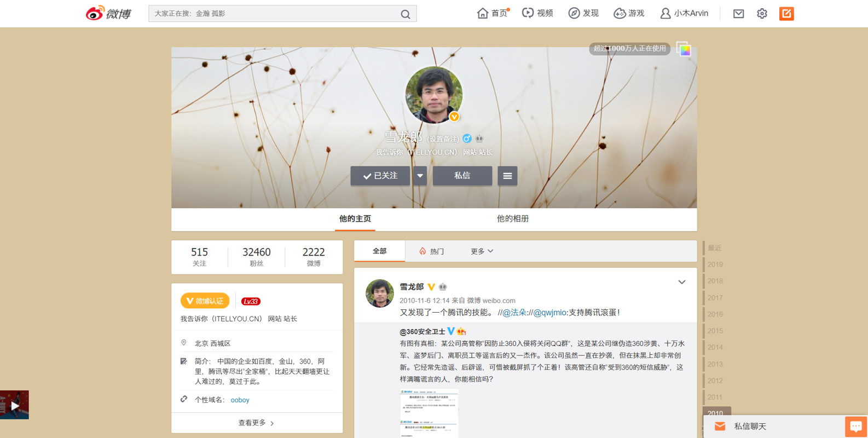Expand the 更多 filter dropdown
868x438 pixels.
(482, 251)
